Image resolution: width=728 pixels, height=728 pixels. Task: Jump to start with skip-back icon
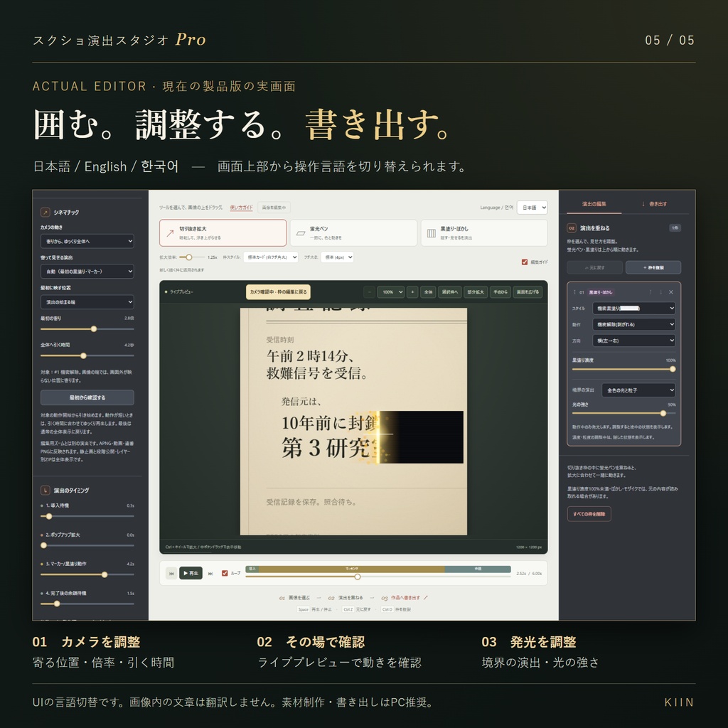[x=171, y=574]
